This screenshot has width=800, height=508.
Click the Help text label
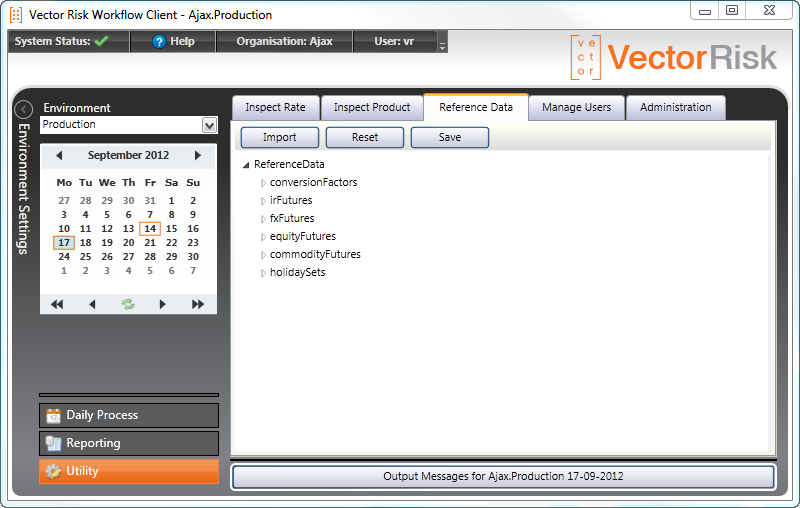pyautogui.click(x=182, y=41)
